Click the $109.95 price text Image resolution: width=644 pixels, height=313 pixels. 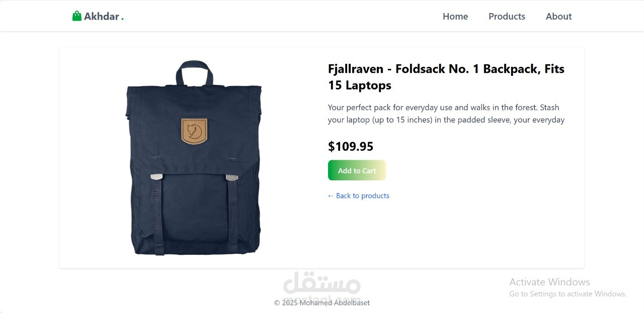(351, 147)
